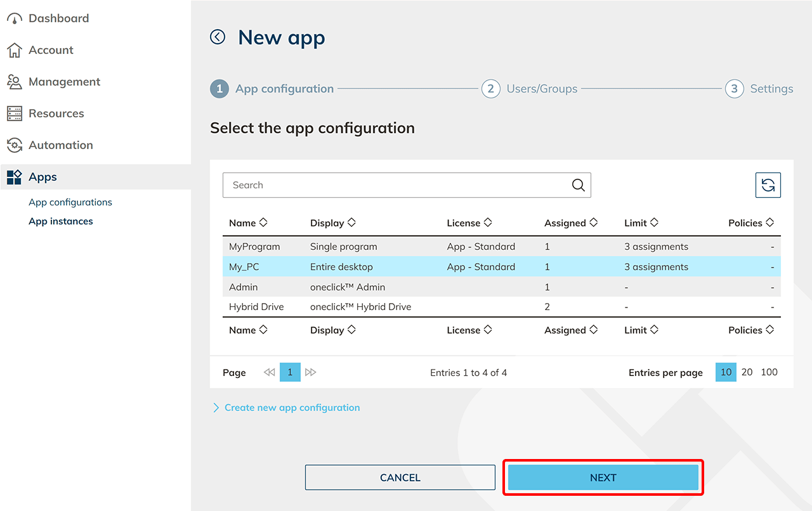Click the refresh table icon
Screen dimensions: 812x511
click(768, 185)
